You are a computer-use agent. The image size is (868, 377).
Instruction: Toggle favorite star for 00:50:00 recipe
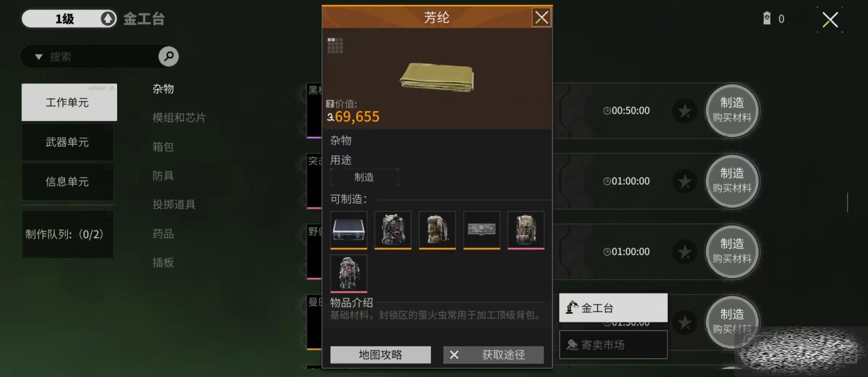click(x=684, y=111)
